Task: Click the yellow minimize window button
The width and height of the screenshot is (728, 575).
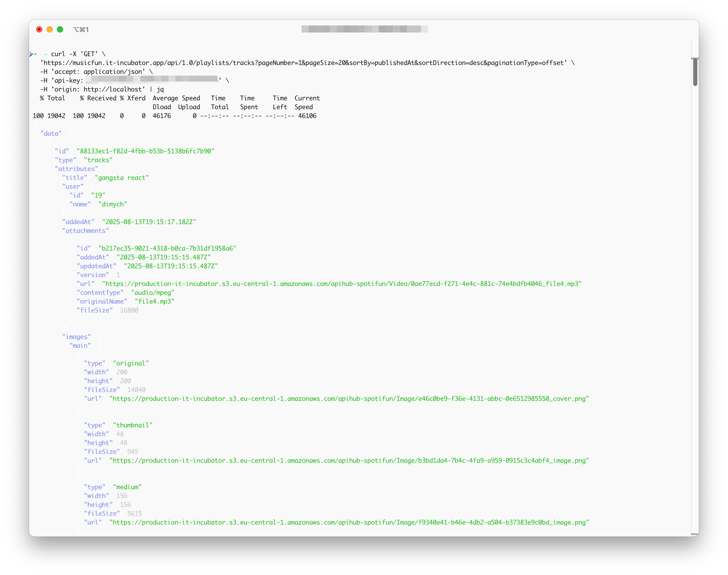Action: 50,29
